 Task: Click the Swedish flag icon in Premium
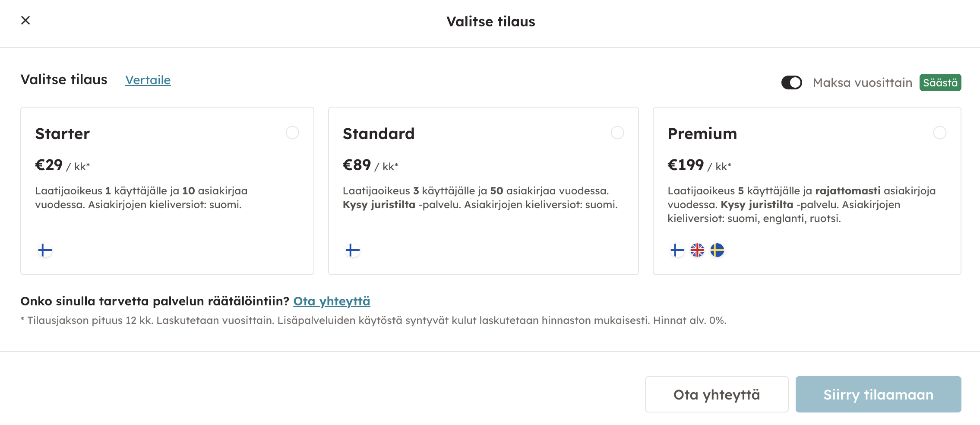click(717, 250)
